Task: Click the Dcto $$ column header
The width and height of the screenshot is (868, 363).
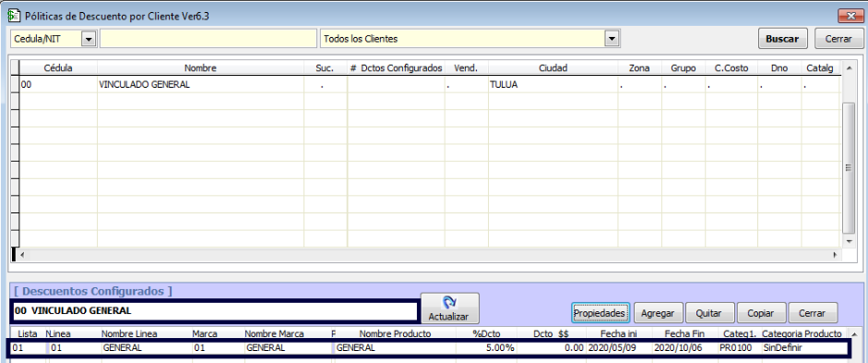Action: coord(551,333)
